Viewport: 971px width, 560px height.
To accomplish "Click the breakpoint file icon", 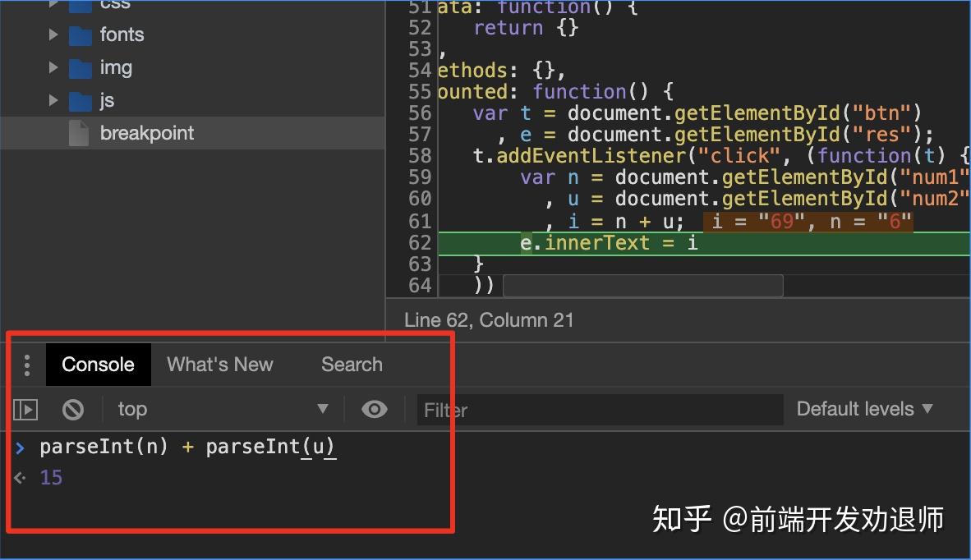I will click(78, 132).
